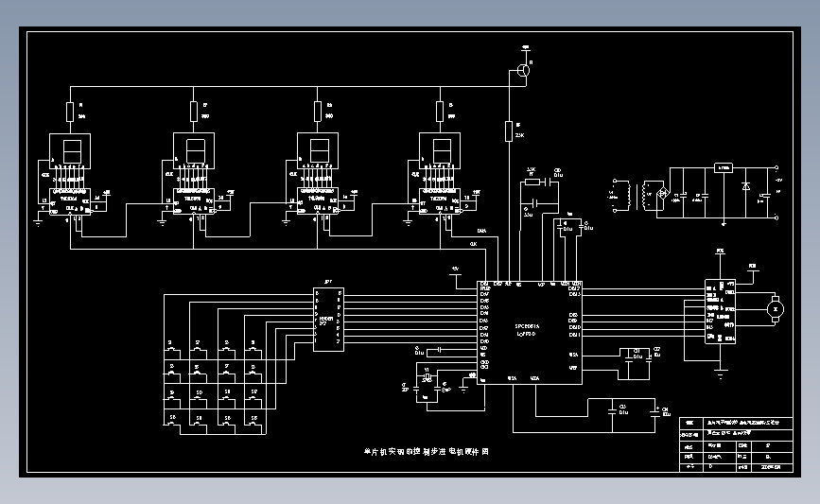The image size is (820, 504).
Task: Click the rightmost seven-segment display
Action: pyautogui.click(x=440, y=150)
